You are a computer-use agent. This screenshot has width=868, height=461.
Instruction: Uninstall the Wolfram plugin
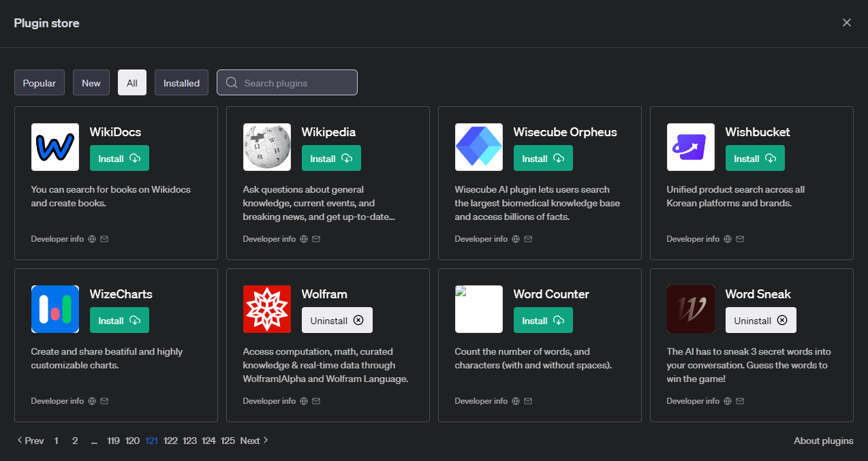click(x=337, y=320)
